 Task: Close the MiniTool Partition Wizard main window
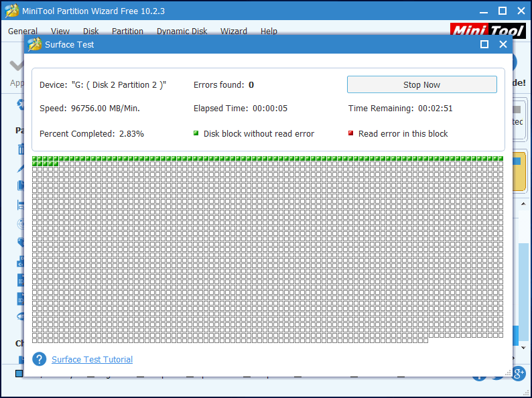click(x=521, y=11)
